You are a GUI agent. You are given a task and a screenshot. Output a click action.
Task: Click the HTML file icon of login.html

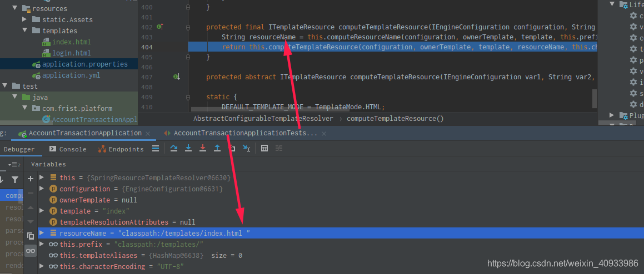[x=47, y=53]
